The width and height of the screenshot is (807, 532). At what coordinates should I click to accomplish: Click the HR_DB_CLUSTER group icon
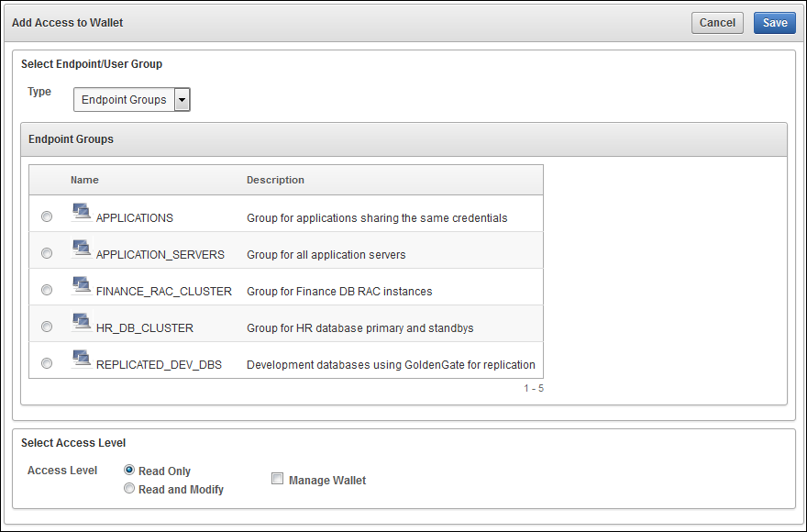81,322
